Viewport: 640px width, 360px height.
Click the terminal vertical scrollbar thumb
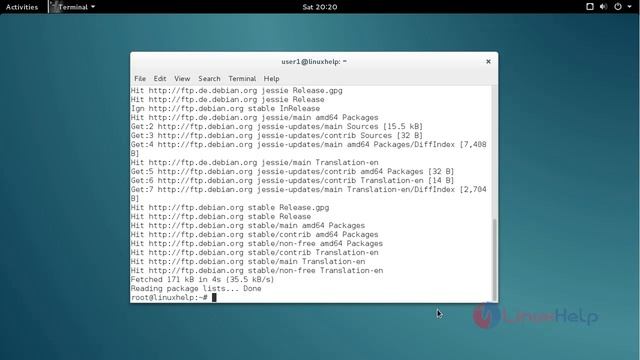(x=495, y=259)
